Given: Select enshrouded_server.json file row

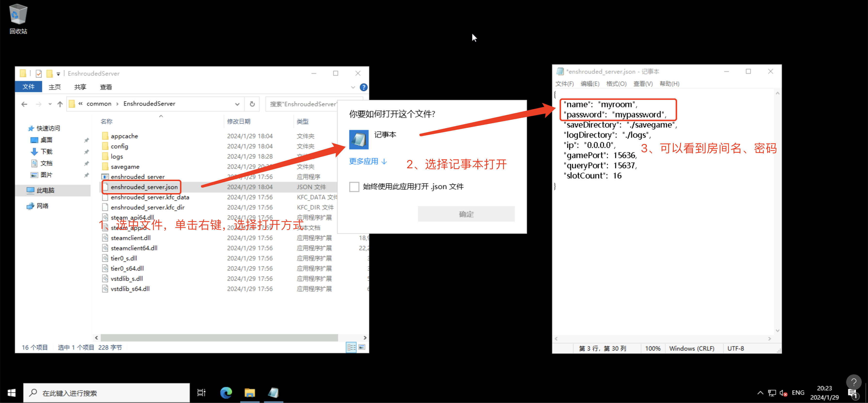Looking at the screenshot, I should point(218,187).
